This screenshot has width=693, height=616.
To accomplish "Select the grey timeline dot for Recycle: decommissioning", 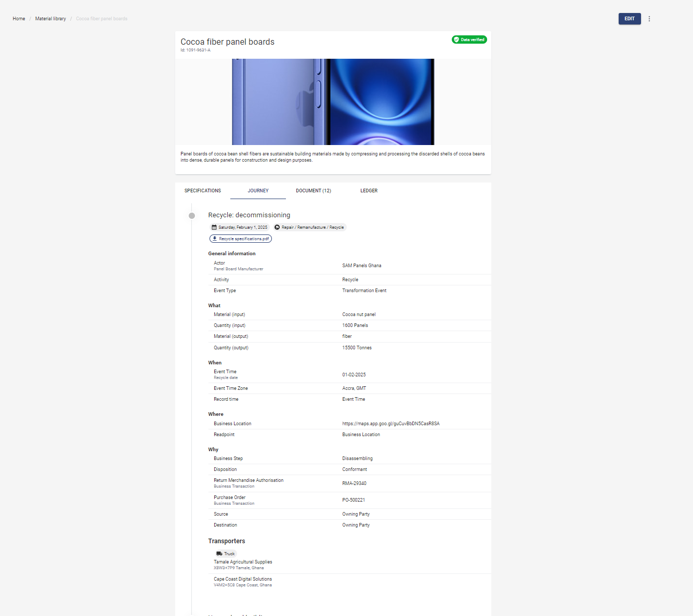I will [x=192, y=216].
